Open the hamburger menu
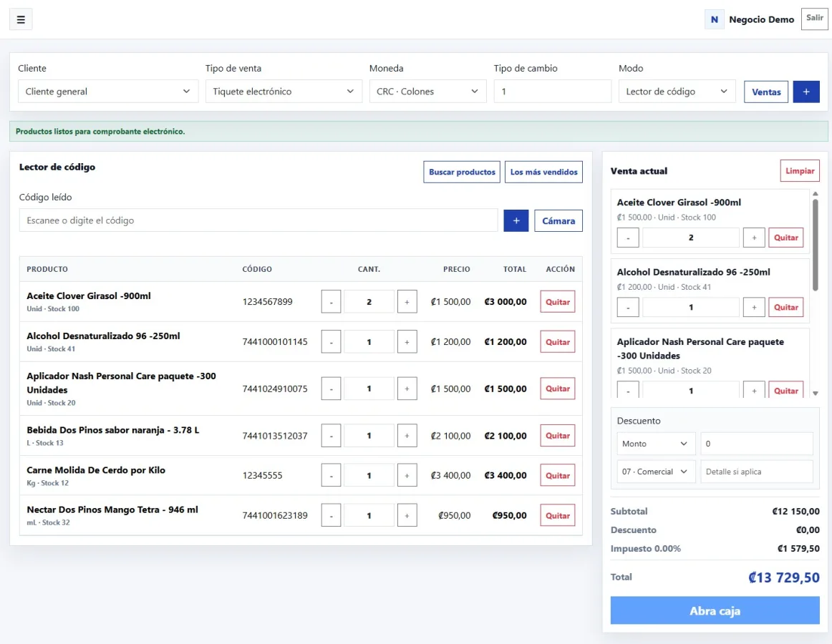The height and width of the screenshot is (644, 832). pyautogui.click(x=21, y=19)
